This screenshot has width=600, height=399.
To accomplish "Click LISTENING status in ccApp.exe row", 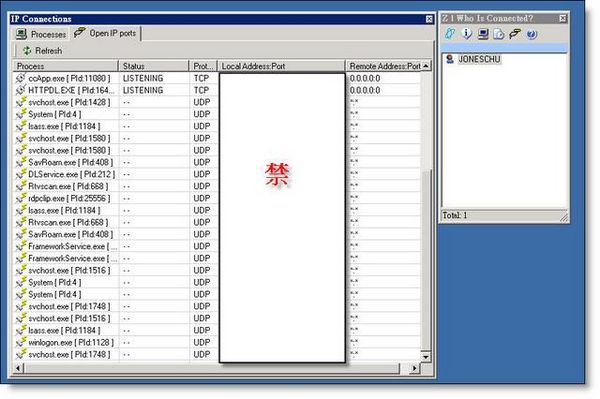I will click(143, 78).
